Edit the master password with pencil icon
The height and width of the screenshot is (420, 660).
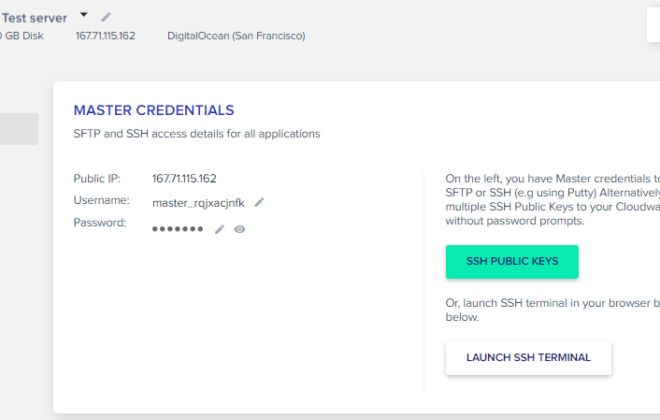pos(219,229)
